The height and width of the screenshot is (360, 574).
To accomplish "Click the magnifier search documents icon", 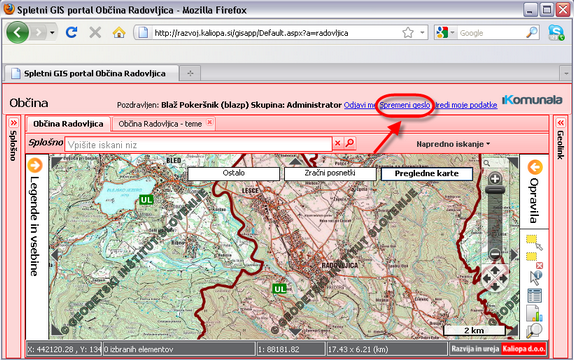I will coord(534,330).
